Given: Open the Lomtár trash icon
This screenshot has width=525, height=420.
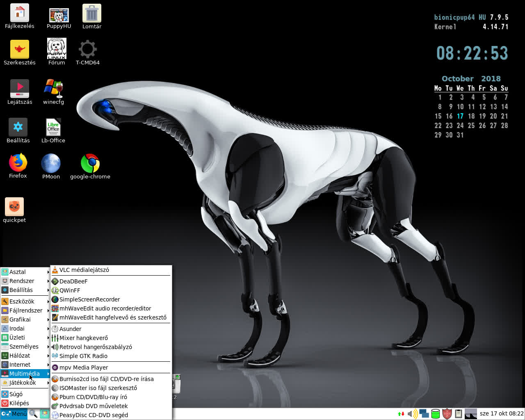Looking at the screenshot, I should click(92, 16).
